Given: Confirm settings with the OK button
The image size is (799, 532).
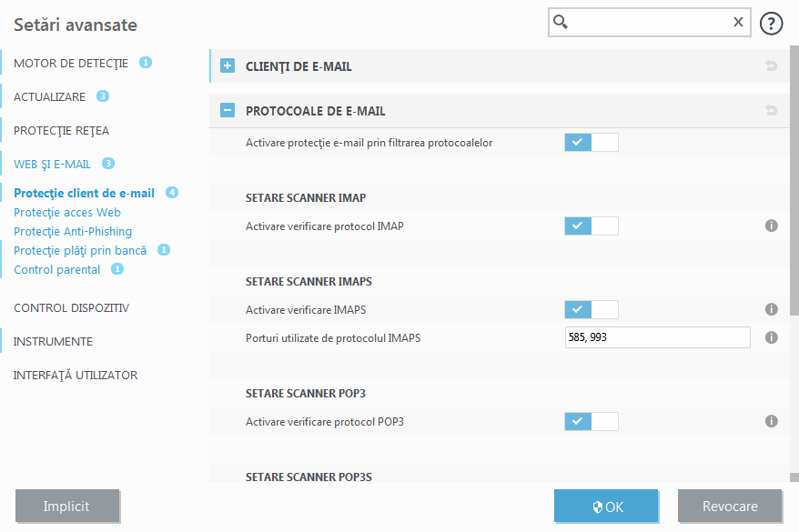Looking at the screenshot, I should click(x=606, y=506).
